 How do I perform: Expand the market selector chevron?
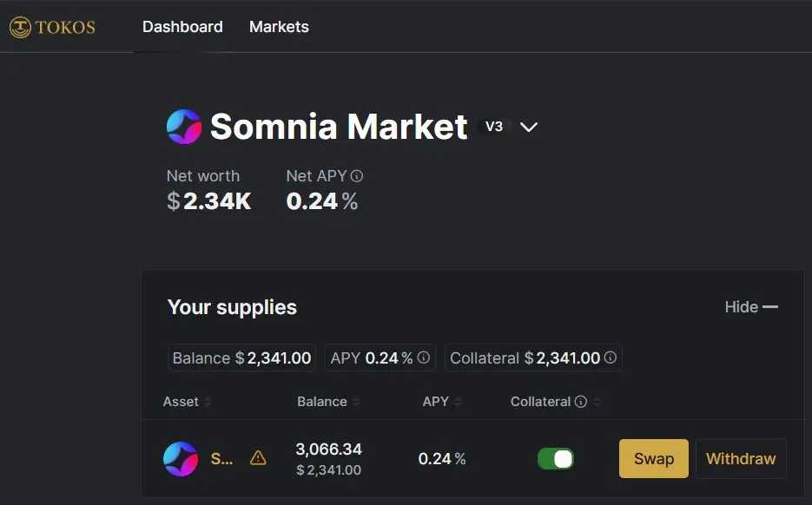[x=529, y=128]
